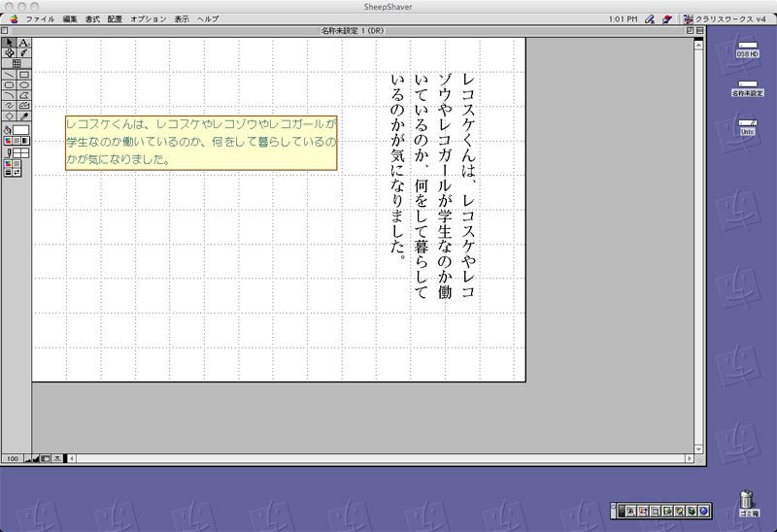777x532 pixels.
Task: Select the freehand squiggle tool
Action: point(9,106)
